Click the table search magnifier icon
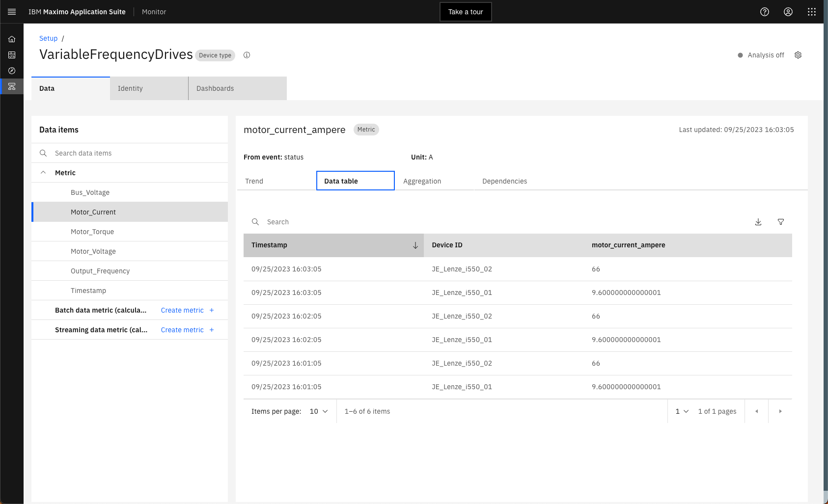Viewport: 828px width, 504px height. click(x=255, y=222)
